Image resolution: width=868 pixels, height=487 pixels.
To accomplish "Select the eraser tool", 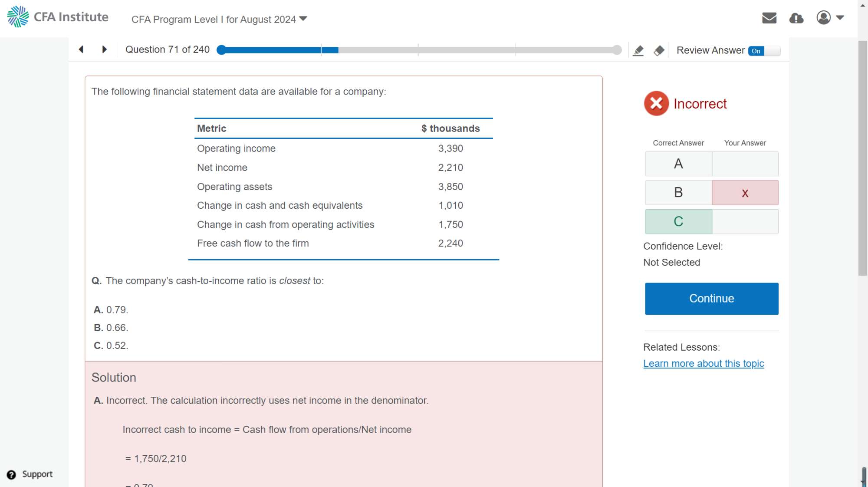I will [659, 50].
